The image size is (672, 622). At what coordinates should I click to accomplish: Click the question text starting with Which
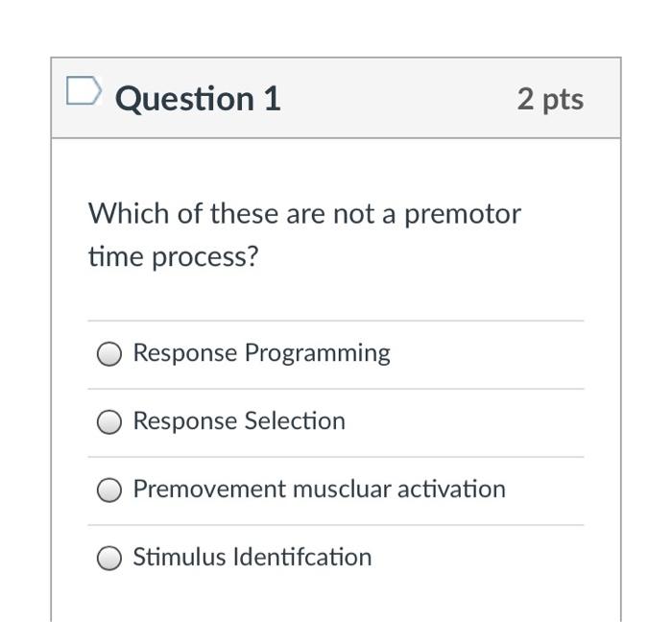click(304, 235)
